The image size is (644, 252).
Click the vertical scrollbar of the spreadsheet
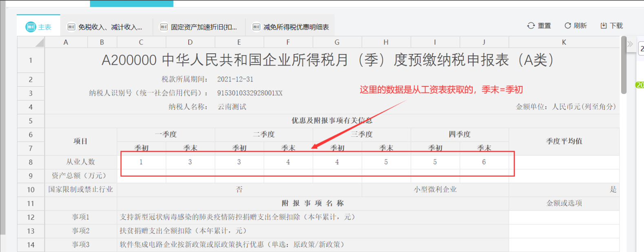pos(624,65)
